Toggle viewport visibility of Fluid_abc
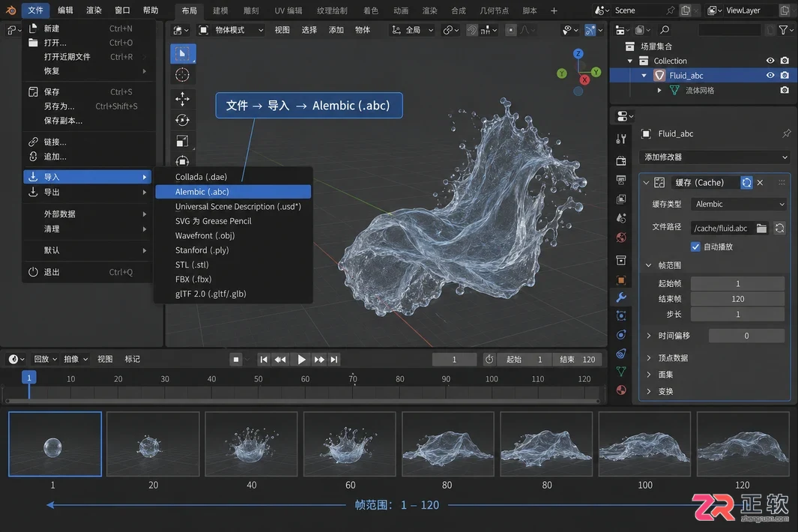 pyautogui.click(x=770, y=76)
